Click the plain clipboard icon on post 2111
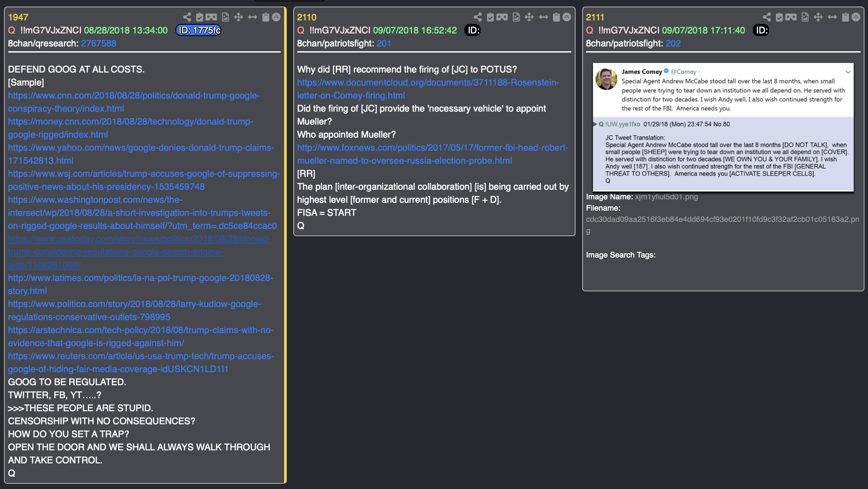Viewport: 868px width, 489px height. (x=845, y=17)
